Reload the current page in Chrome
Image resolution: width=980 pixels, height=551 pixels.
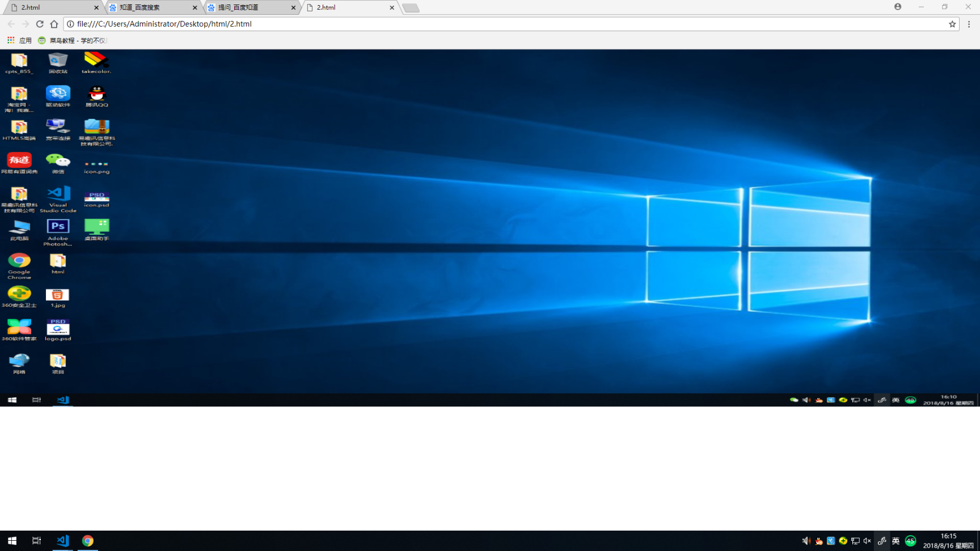click(x=40, y=24)
